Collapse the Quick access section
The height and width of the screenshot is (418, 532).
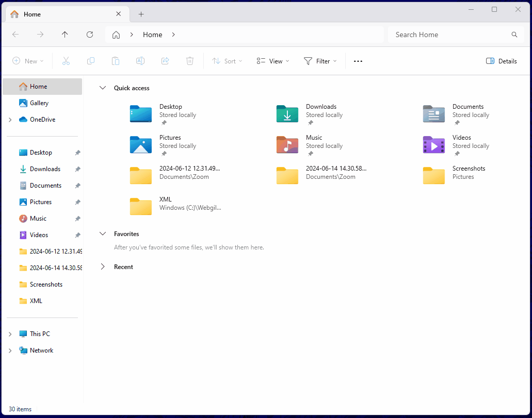click(103, 88)
